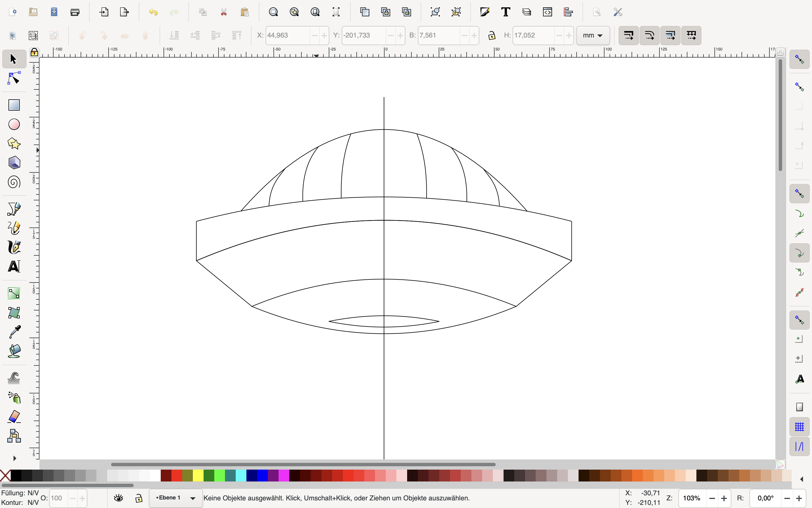Toggle snap to page border

[x=800, y=407]
